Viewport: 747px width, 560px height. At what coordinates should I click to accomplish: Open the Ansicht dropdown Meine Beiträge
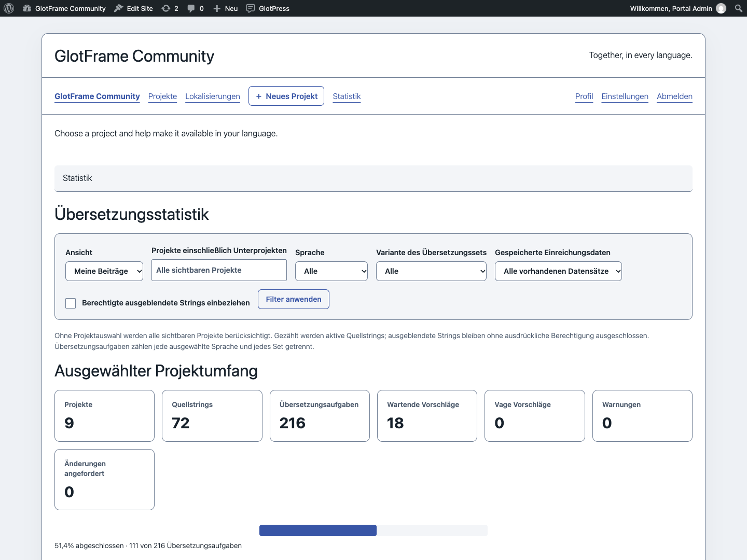tap(104, 271)
